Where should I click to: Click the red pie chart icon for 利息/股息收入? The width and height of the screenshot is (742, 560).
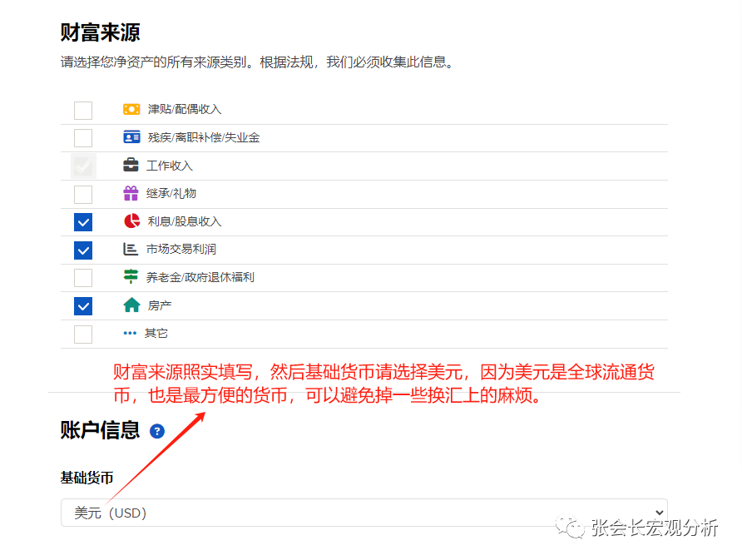(x=131, y=221)
